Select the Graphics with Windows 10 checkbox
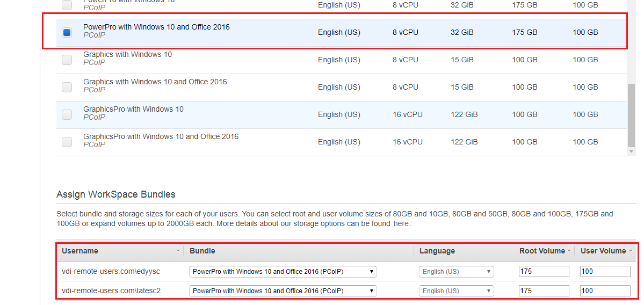 (x=67, y=60)
